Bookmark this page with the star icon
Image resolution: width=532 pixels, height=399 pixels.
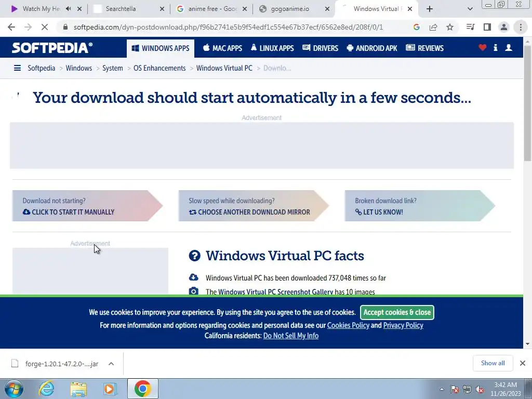click(450, 27)
